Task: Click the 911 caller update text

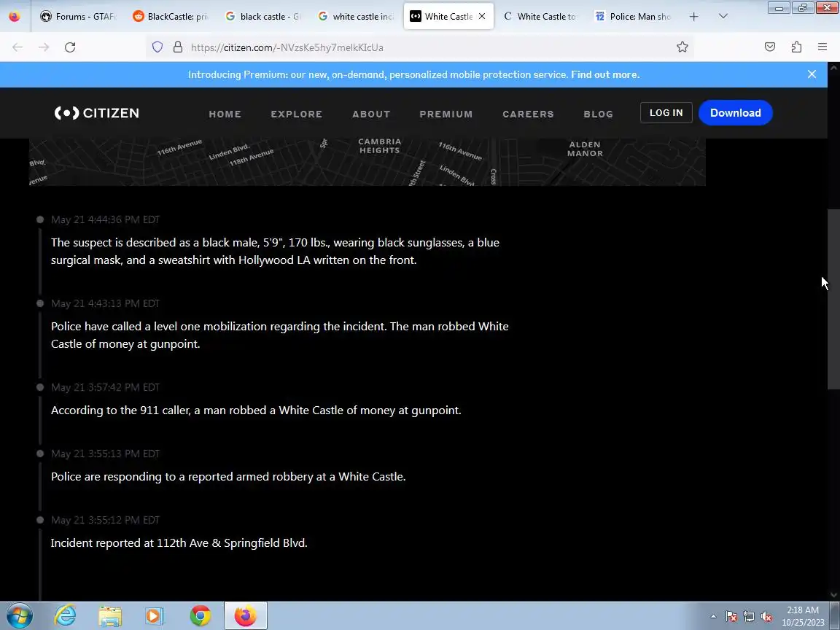Action: 256,411
